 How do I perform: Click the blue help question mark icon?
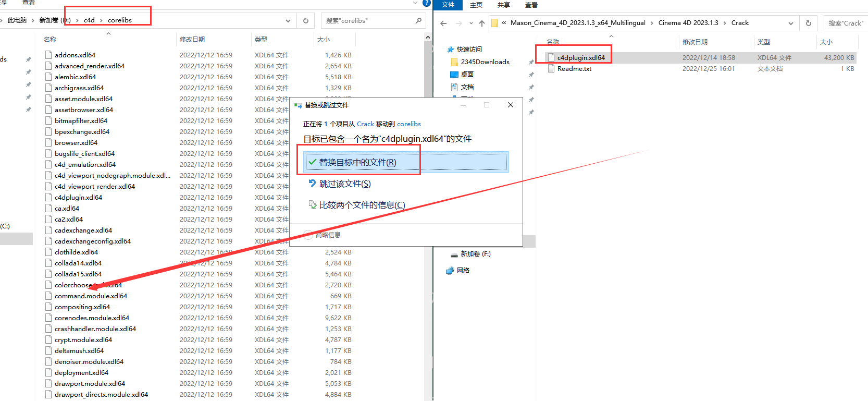[x=426, y=3]
